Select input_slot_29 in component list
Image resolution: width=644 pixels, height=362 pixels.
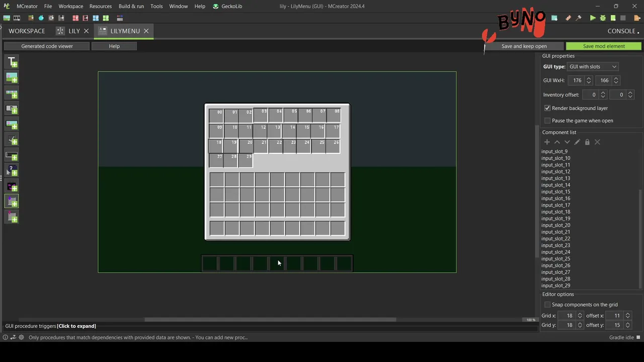pos(555,286)
